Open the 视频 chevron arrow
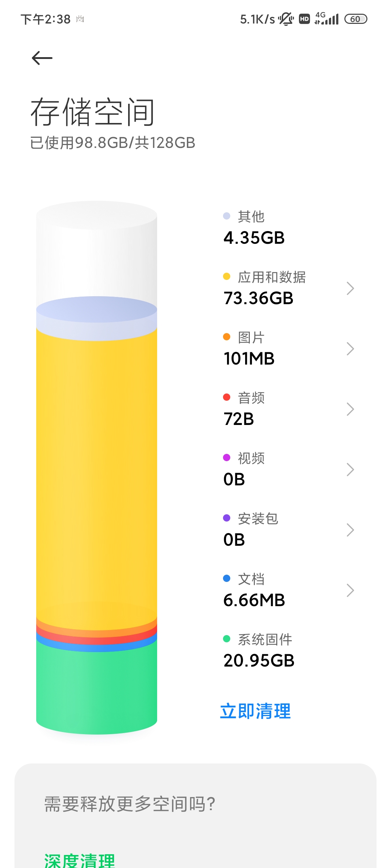Screen dimensions: 391x868 [350, 469]
